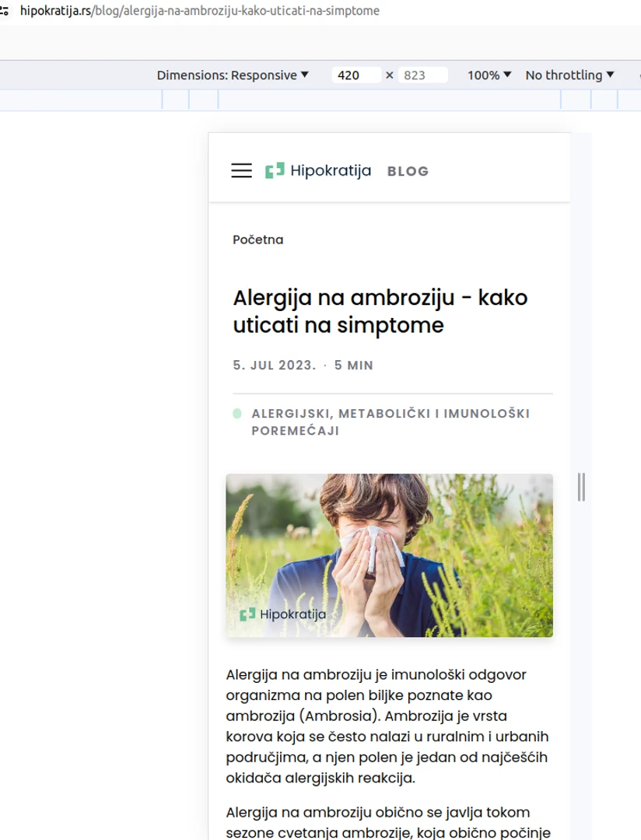Click the Hipokratija brand name in header
Screen dimensions: 641x840
(x=331, y=171)
